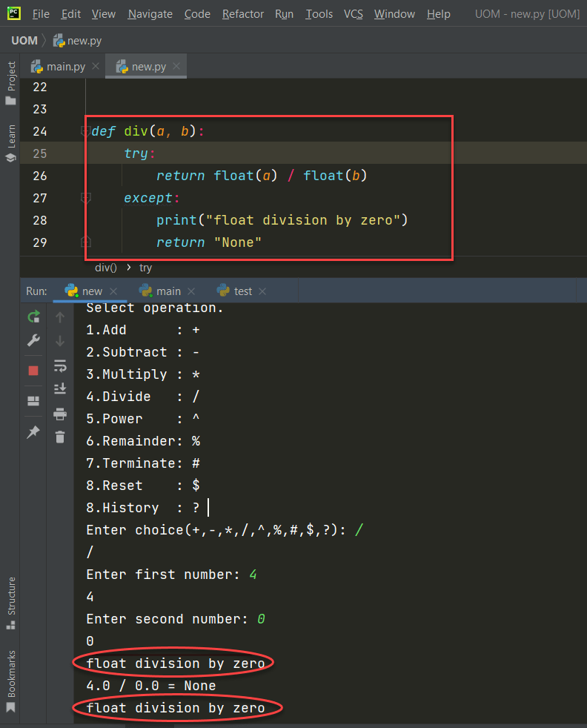Click the up arrow in the run toolbar
This screenshot has height=728, width=587.
tap(60, 317)
